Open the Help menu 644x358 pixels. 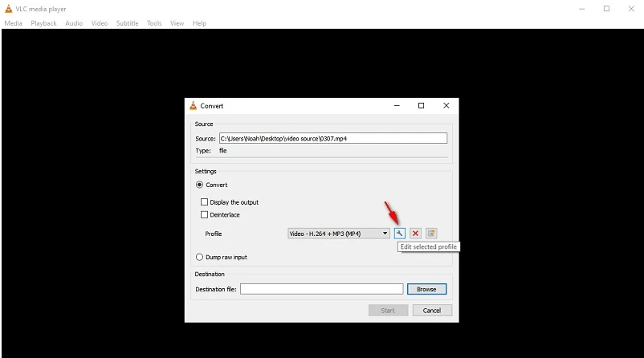(x=199, y=23)
